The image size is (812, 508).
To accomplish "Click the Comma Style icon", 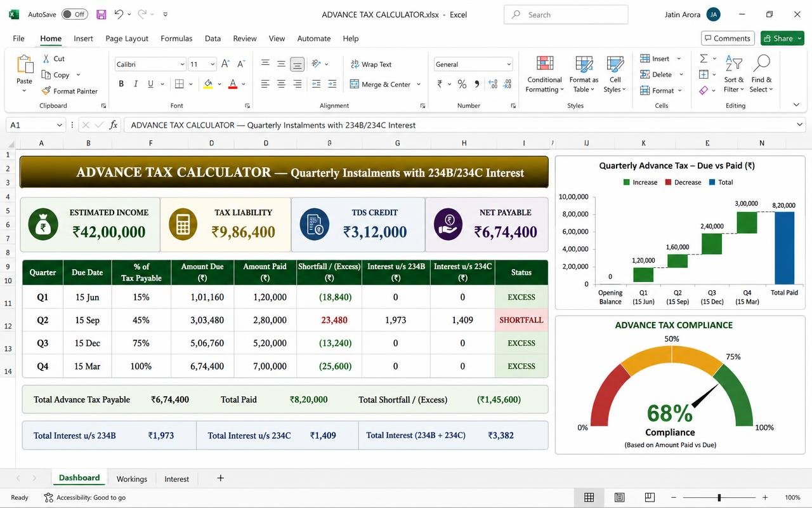I will (476, 84).
